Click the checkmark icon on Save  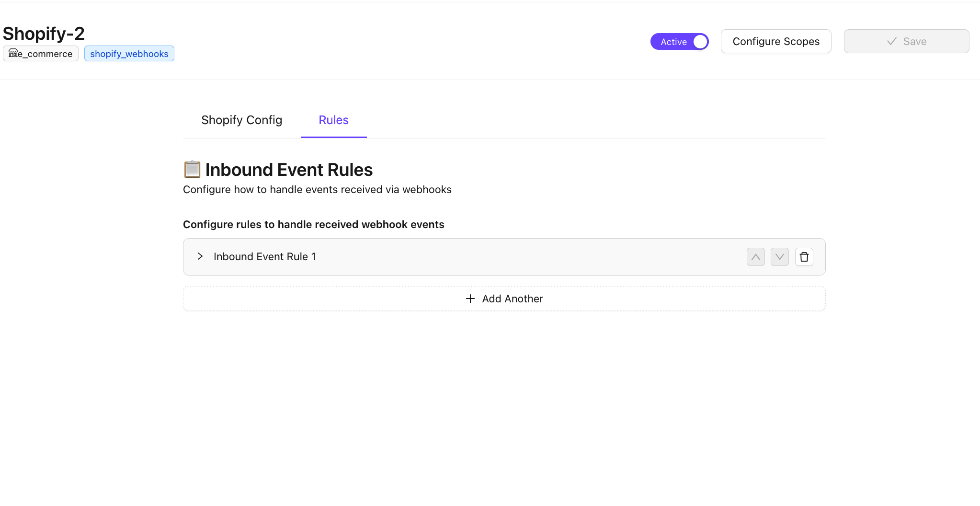(x=891, y=41)
